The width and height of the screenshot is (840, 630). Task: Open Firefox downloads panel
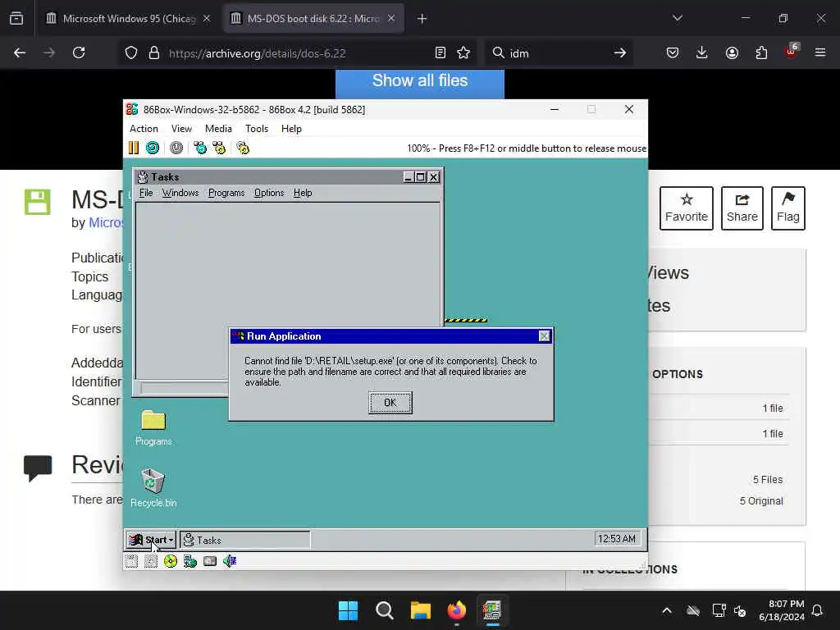pos(702,52)
